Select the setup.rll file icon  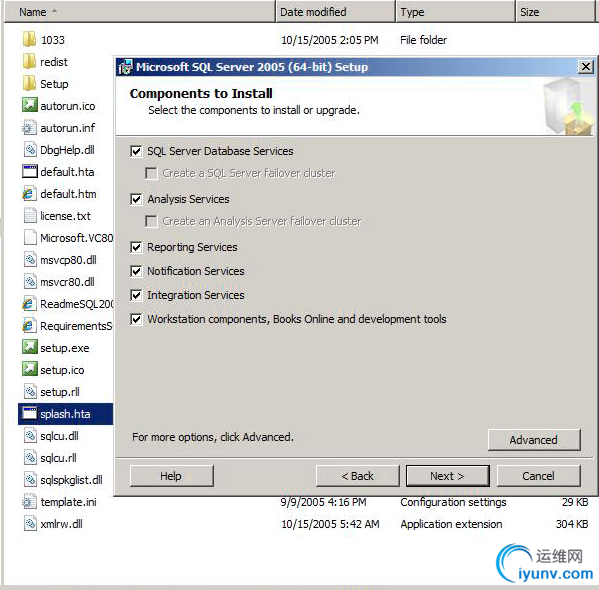pos(30,392)
